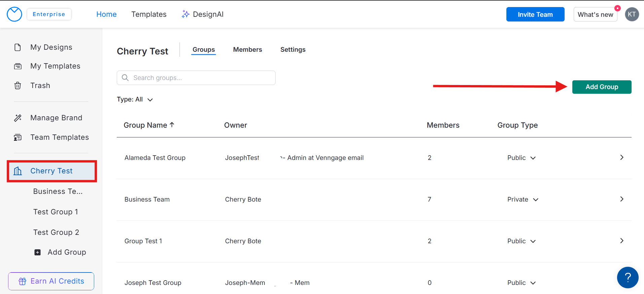Click the Enterprise plan badge
This screenshot has width=644, height=294.
pyautogui.click(x=49, y=14)
